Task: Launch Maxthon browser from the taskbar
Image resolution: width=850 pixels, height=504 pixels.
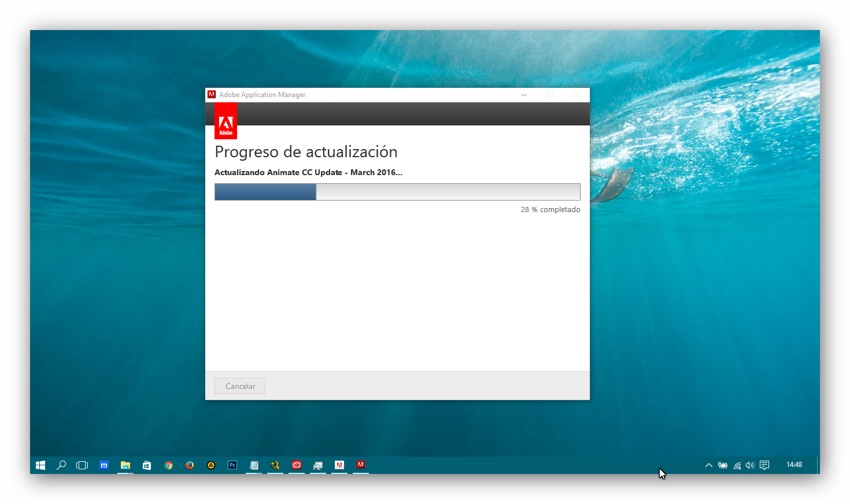Action: click(x=104, y=465)
